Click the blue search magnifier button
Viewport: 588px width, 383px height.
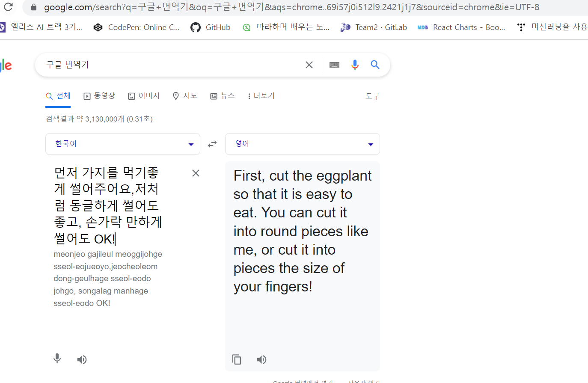pyautogui.click(x=375, y=65)
